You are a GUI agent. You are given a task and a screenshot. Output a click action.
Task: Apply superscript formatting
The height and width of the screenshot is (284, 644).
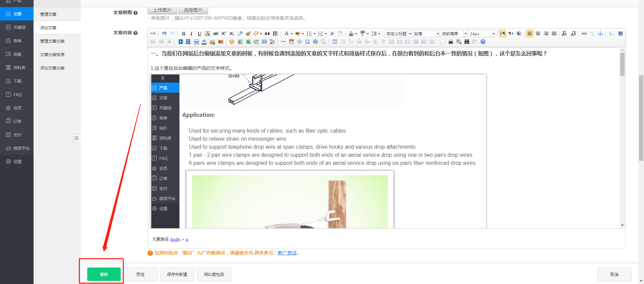[x=224, y=34]
